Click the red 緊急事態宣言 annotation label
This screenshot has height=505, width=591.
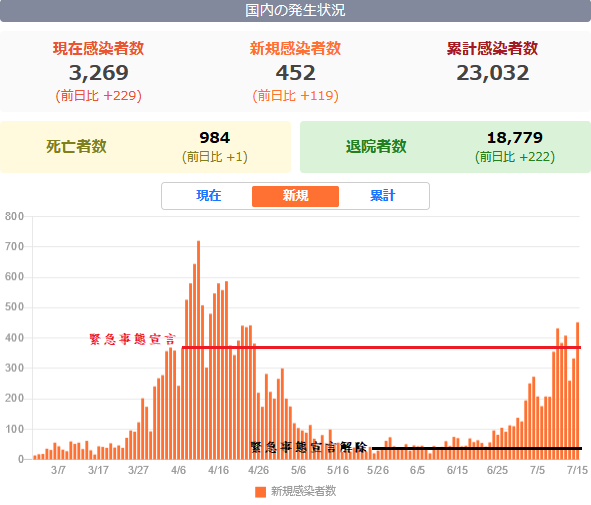click(133, 339)
